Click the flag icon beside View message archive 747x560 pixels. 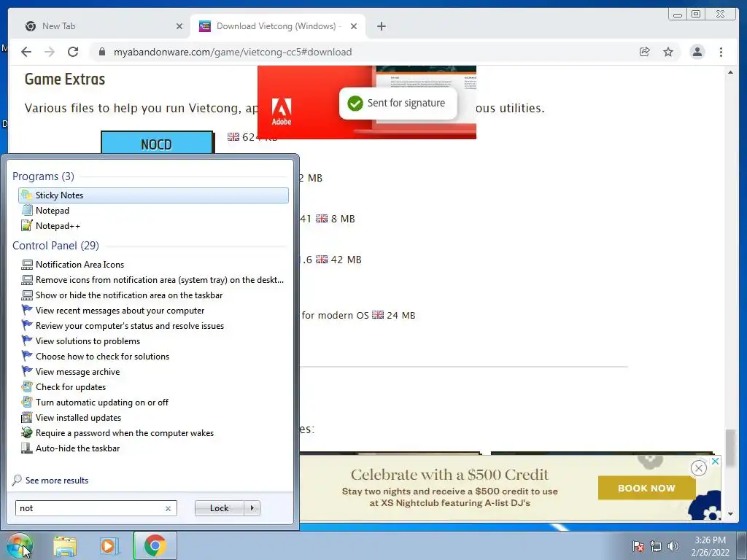(x=27, y=371)
